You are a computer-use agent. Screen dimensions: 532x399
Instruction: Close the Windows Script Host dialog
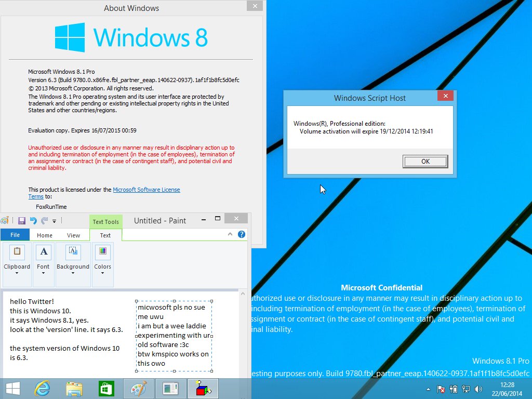[x=445, y=96]
